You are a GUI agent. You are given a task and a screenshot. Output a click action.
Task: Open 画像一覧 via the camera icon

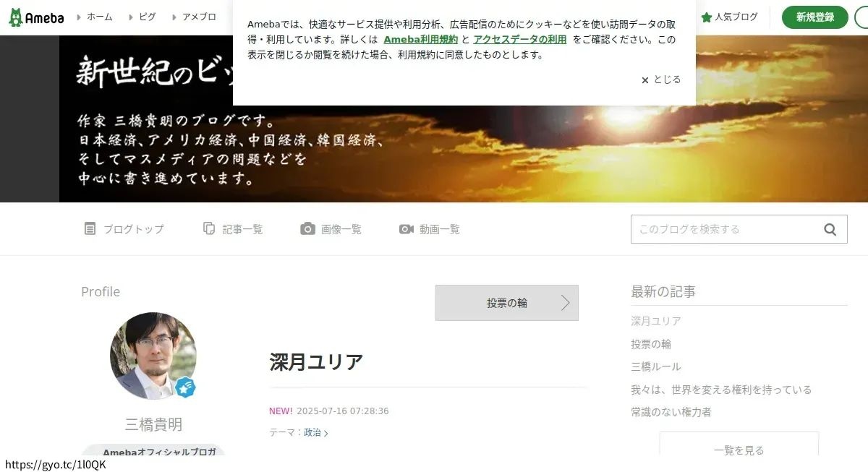pos(308,229)
